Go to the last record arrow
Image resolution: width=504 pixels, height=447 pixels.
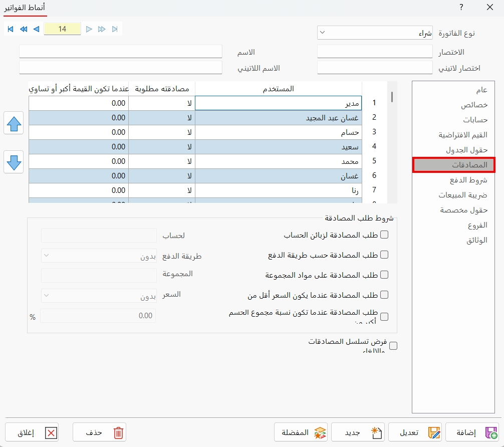(x=115, y=29)
